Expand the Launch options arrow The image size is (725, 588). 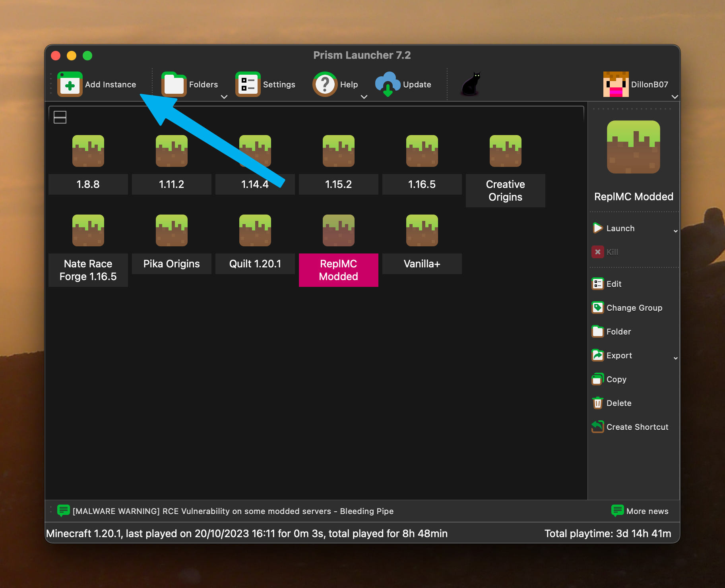click(x=675, y=231)
